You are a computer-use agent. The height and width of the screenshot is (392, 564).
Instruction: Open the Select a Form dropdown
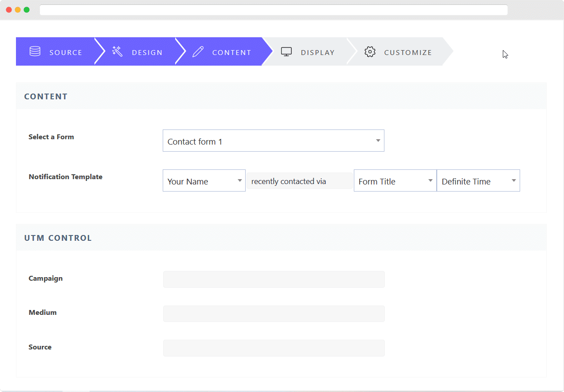click(273, 141)
